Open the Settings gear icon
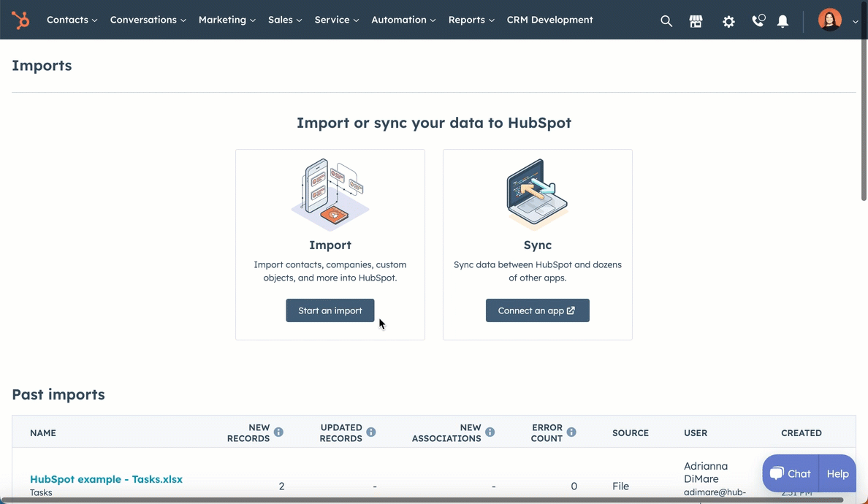Viewport: 868px width, 504px height. tap(728, 21)
